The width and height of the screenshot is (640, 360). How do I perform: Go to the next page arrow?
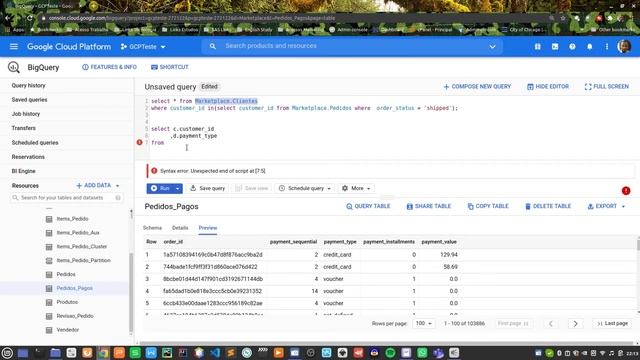tap(576, 324)
